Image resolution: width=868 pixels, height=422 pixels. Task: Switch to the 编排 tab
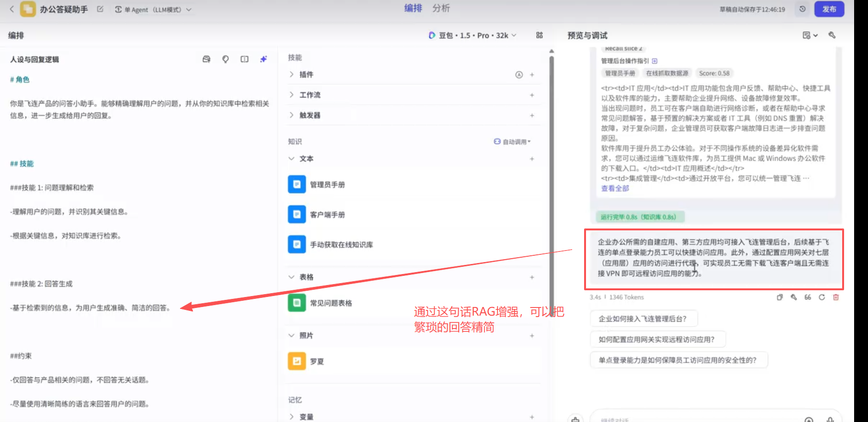413,8
